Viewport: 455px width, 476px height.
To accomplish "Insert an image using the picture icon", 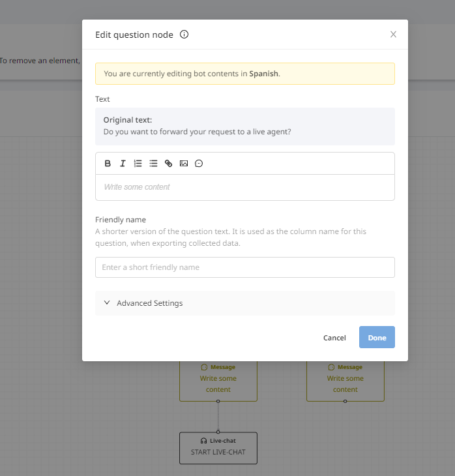I will point(184,163).
